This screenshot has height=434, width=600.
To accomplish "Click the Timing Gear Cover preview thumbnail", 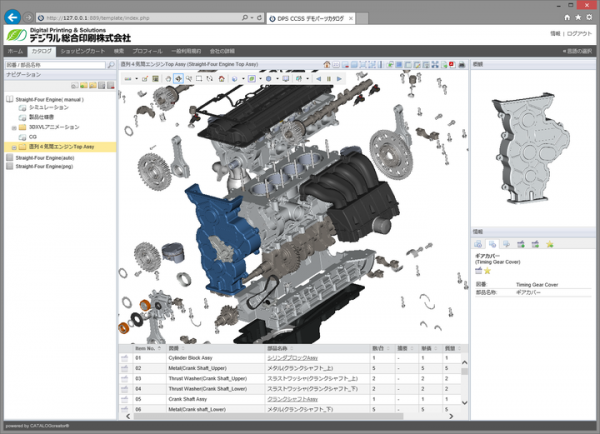I will tap(532, 147).
